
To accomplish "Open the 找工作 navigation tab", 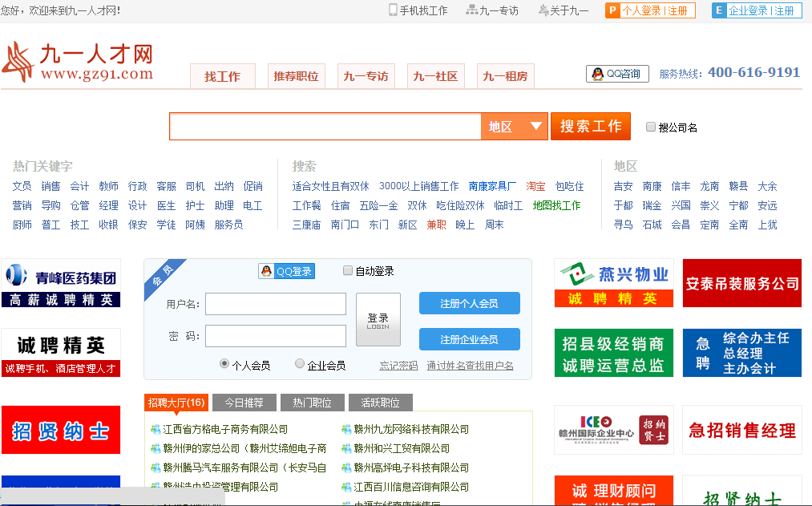I will [223, 77].
